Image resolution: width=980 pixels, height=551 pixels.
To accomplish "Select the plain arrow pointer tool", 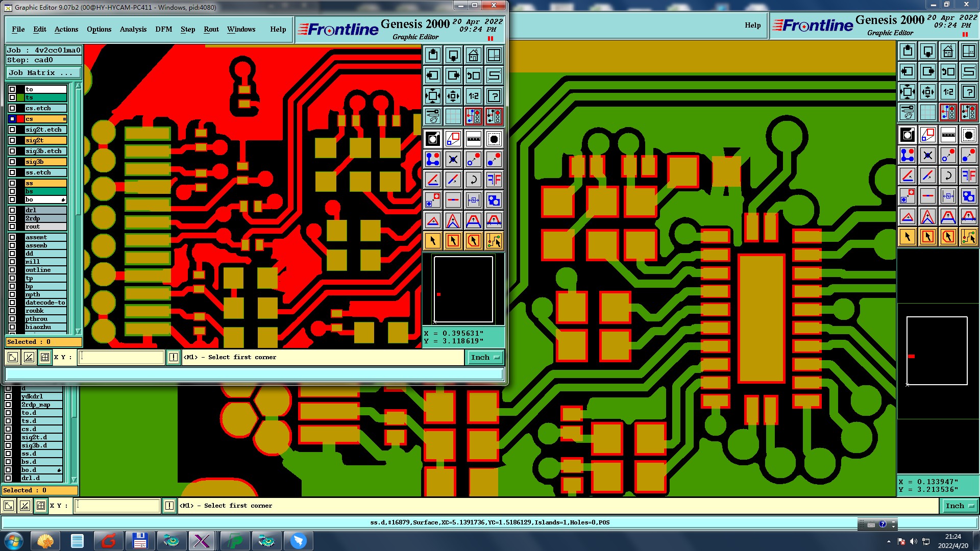I will 432,241.
